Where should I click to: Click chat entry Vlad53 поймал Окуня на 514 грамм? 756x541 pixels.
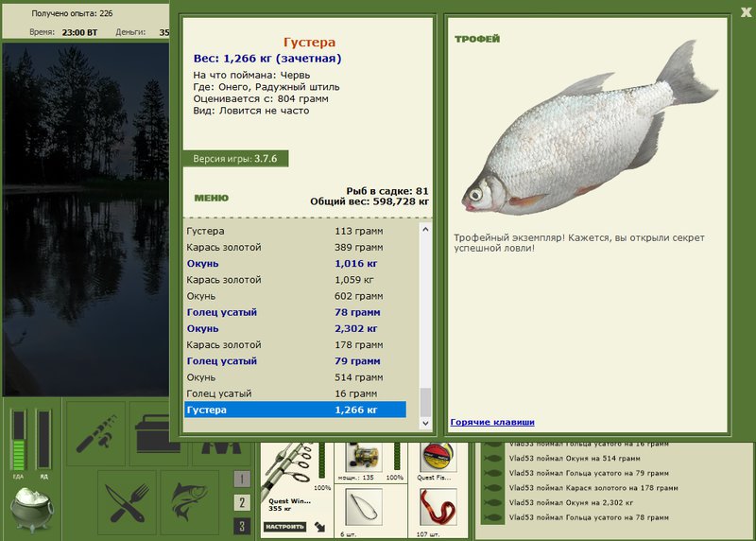click(575, 458)
